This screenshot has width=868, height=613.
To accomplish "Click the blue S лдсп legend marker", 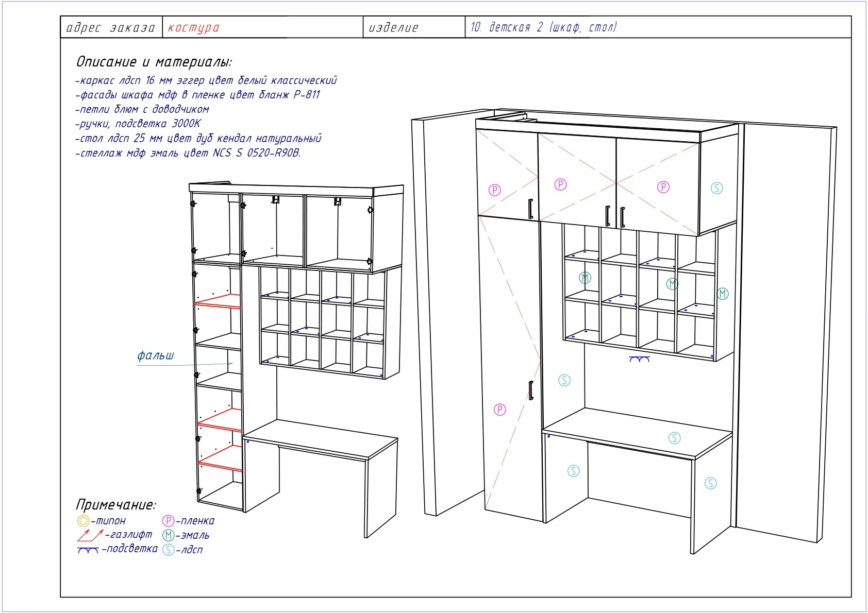I will (168, 550).
